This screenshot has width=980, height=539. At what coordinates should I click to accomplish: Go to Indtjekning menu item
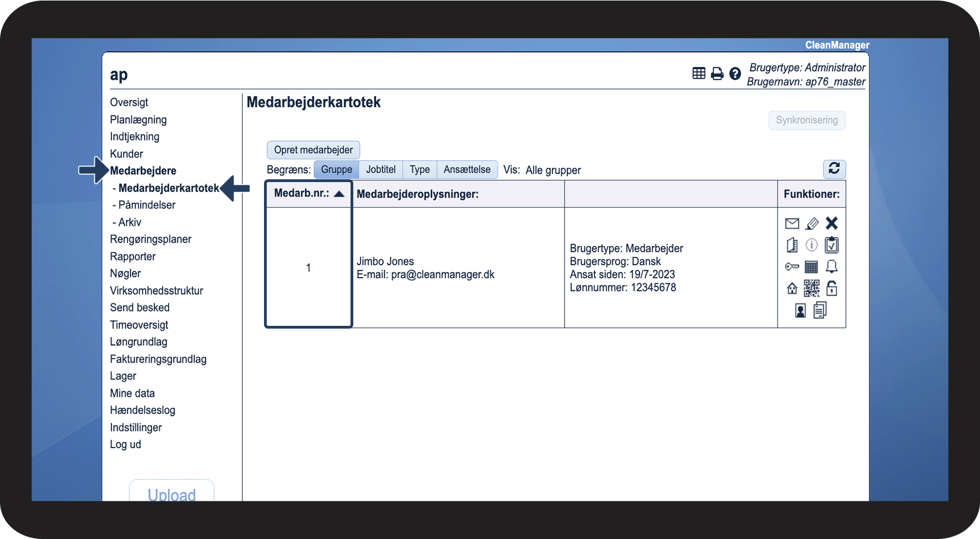pos(135,137)
